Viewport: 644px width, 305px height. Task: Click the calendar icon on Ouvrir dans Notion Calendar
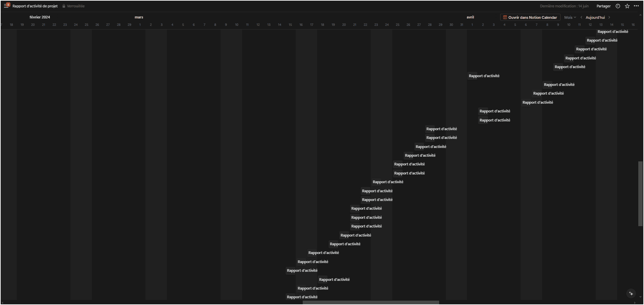505,17
